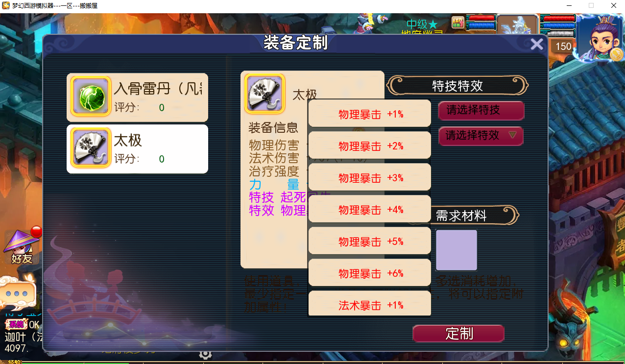Expand the 请选择特效 dropdown
The width and height of the screenshot is (625, 364).
pyautogui.click(x=481, y=136)
